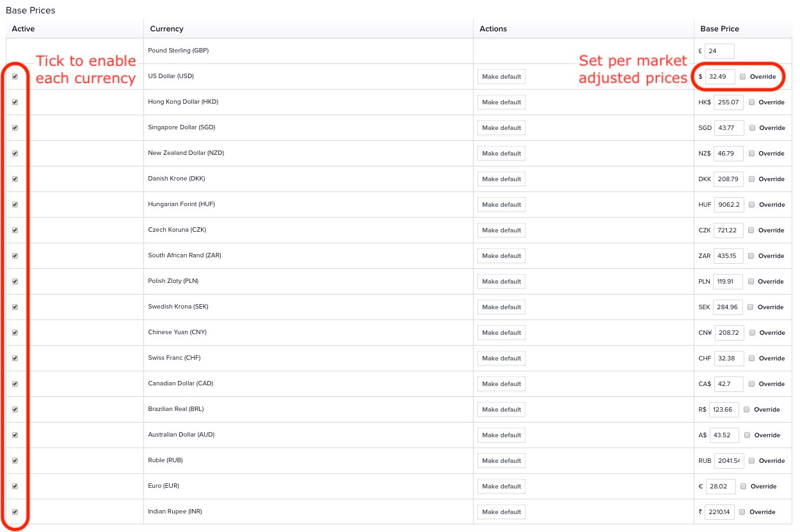Toggle Hungarian Forint active checkbox

(x=15, y=205)
